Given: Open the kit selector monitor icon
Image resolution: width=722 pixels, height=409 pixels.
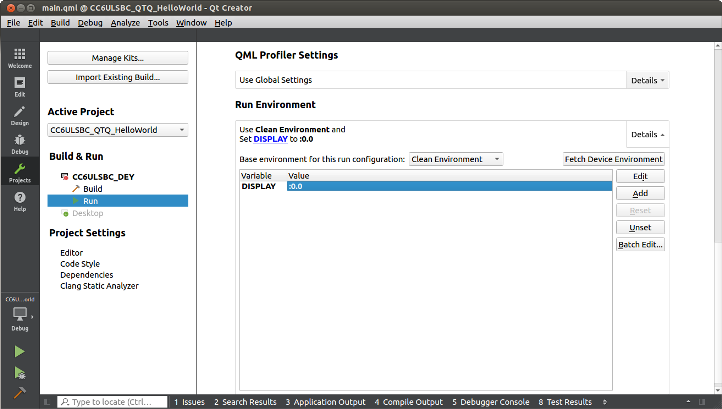Looking at the screenshot, I should 20,314.
